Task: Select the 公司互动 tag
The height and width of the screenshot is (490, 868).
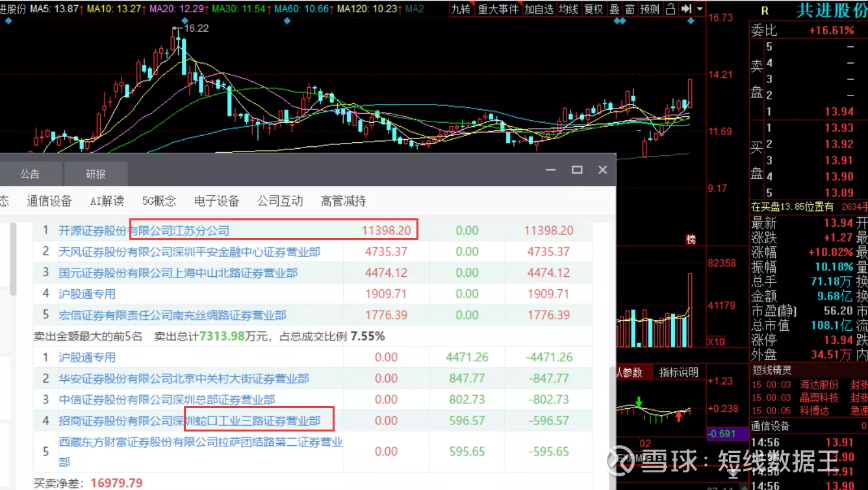Action: point(280,201)
